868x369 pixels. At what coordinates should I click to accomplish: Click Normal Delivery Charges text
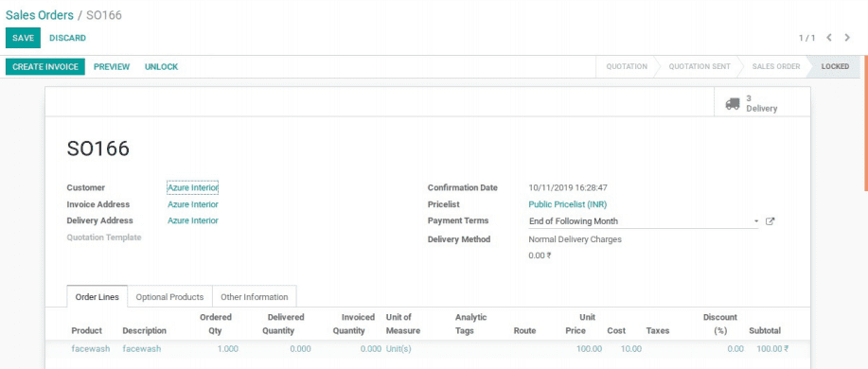coord(576,239)
